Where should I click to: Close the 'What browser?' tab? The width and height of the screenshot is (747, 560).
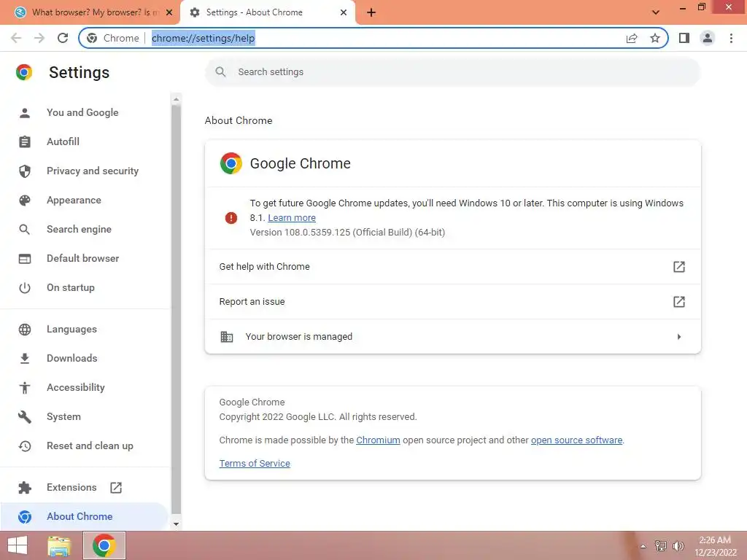click(x=169, y=12)
